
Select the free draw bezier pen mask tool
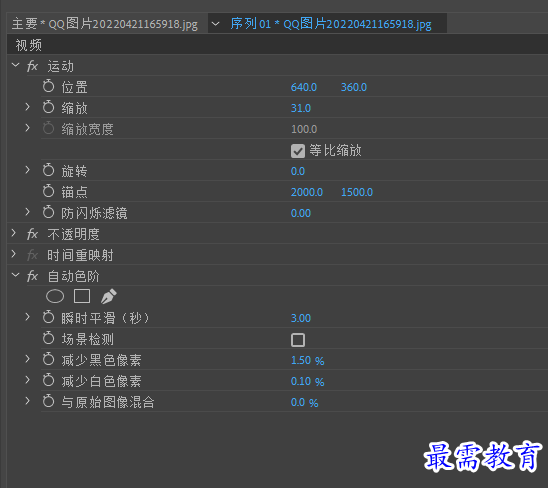click(x=108, y=296)
